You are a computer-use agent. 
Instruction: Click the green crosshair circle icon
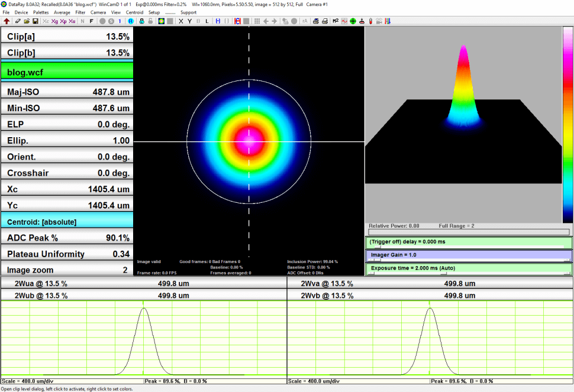353,21
